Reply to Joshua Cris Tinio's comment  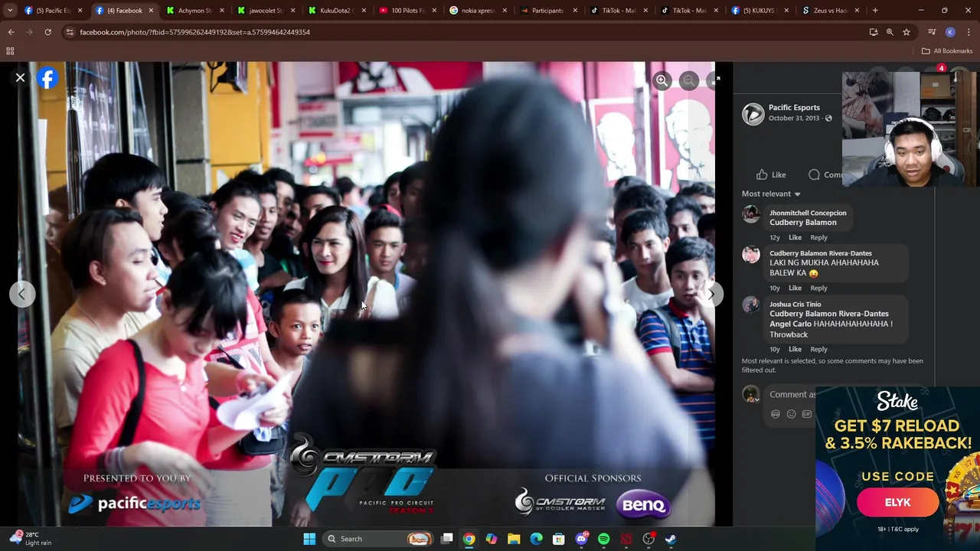tap(818, 349)
